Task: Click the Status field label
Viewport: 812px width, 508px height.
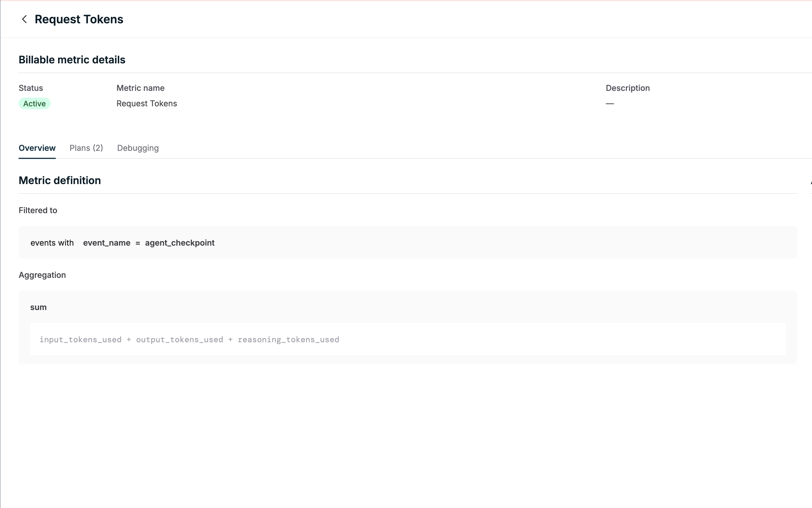Action: 31,88
